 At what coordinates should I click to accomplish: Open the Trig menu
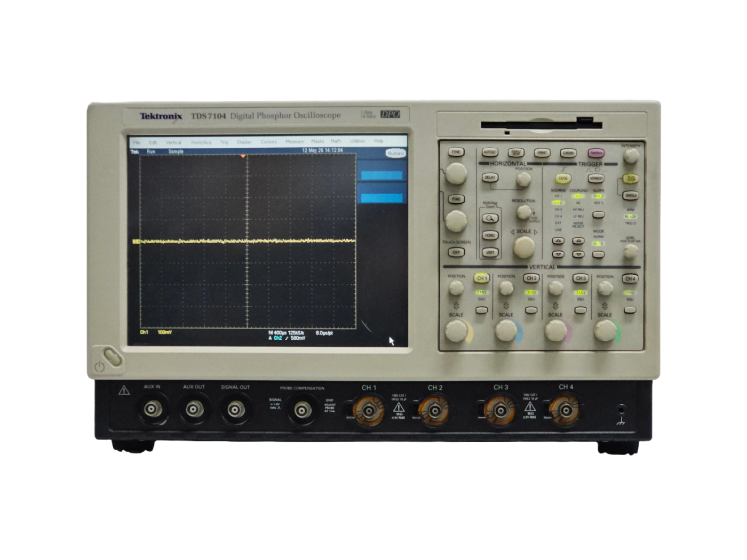click(224, 142)
